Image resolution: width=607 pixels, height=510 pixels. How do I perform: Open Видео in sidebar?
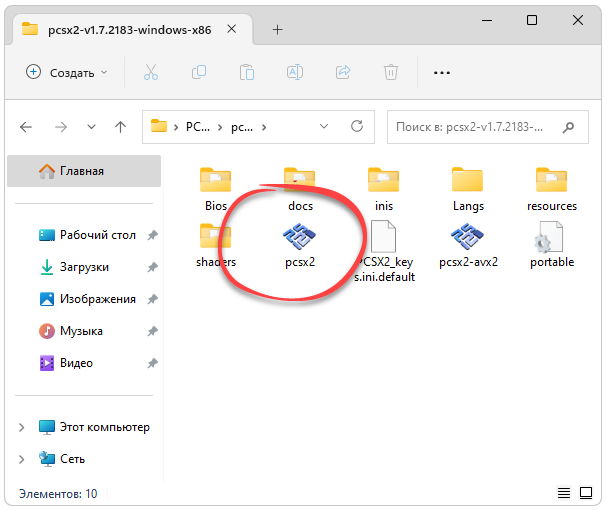[66, 363]
